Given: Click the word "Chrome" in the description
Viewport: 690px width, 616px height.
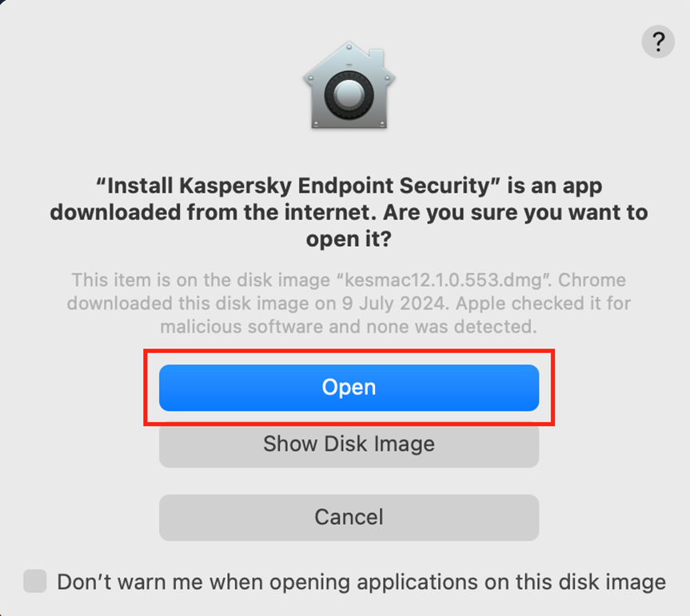Looking at the screenshot, I should [592, 280].
